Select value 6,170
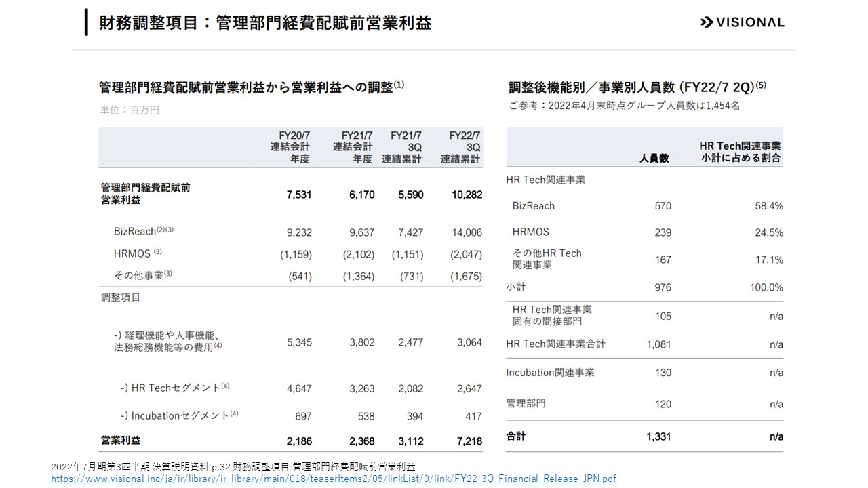This screenshot has width=868, height=488. (361, 195)
